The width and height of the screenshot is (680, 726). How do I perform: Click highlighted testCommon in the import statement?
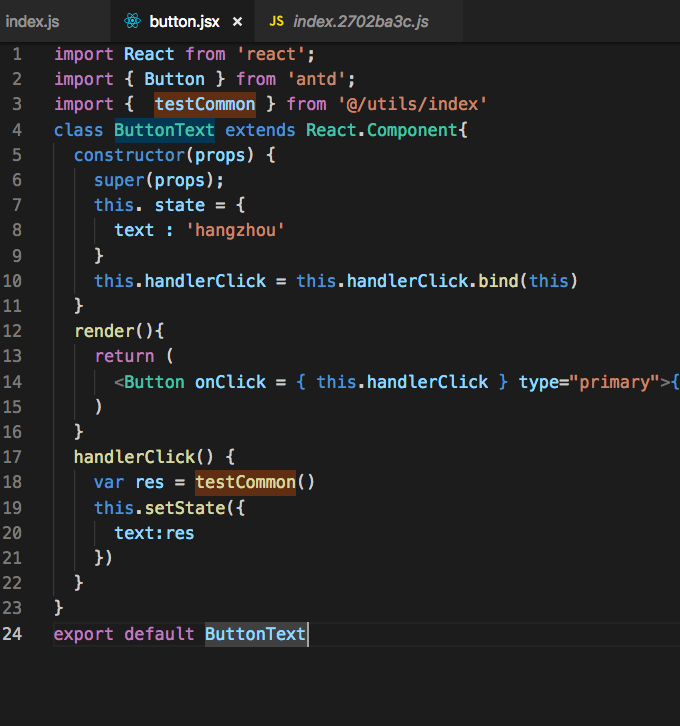click(x=205, y=104)
